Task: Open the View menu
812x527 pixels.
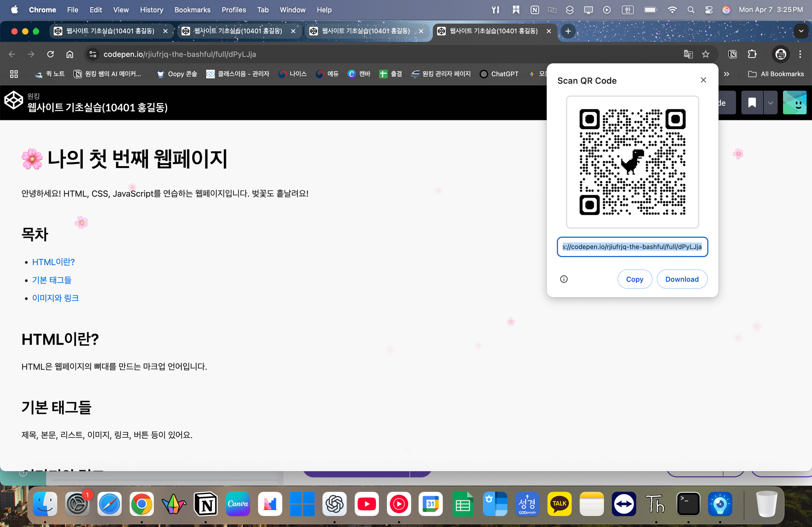Action: pyautogui.click(x=121, y=10)
